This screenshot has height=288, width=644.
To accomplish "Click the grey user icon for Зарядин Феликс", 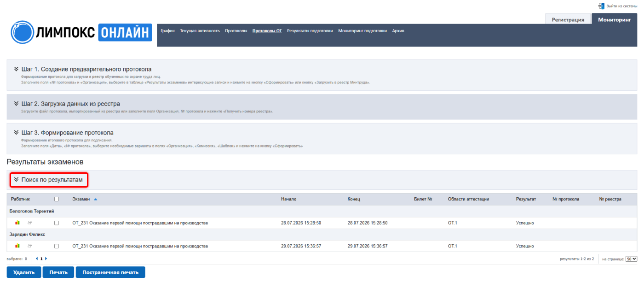I will click(x=30, y=246).
